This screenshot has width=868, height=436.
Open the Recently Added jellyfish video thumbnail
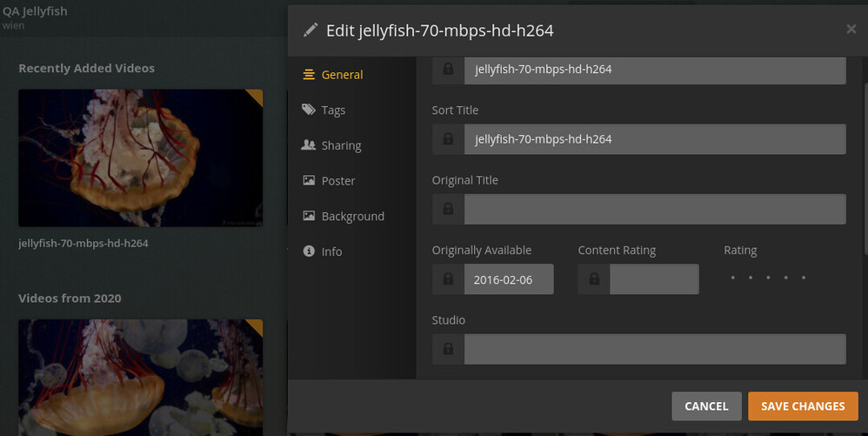pos(141,158)
